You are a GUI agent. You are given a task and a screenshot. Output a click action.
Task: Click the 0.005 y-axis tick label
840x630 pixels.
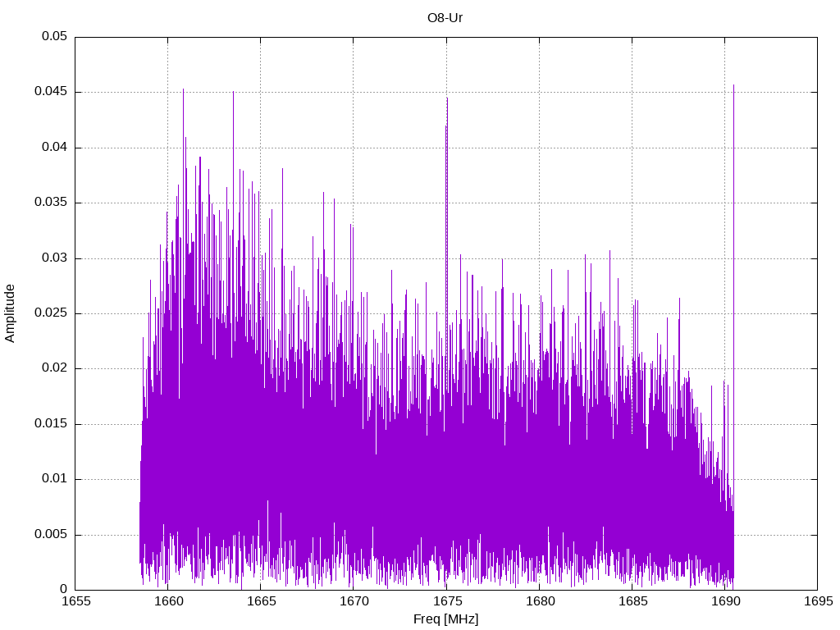click(x=51, y=534)
